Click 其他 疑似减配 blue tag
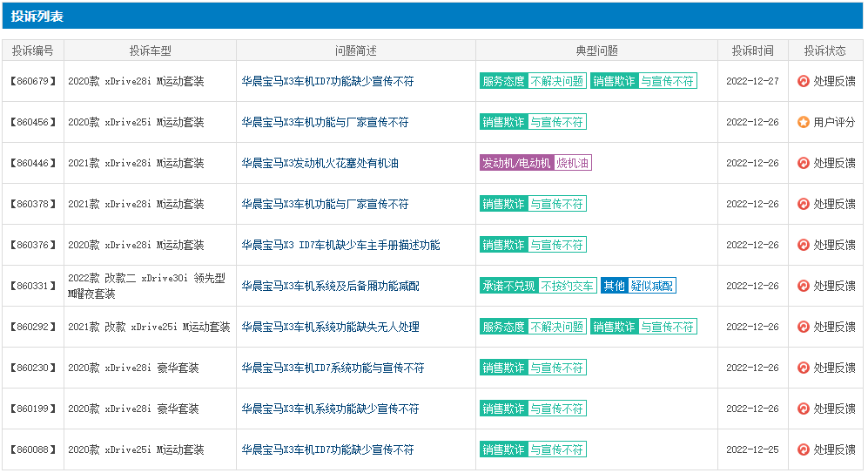Screen dimensions: 868x473 639,287
